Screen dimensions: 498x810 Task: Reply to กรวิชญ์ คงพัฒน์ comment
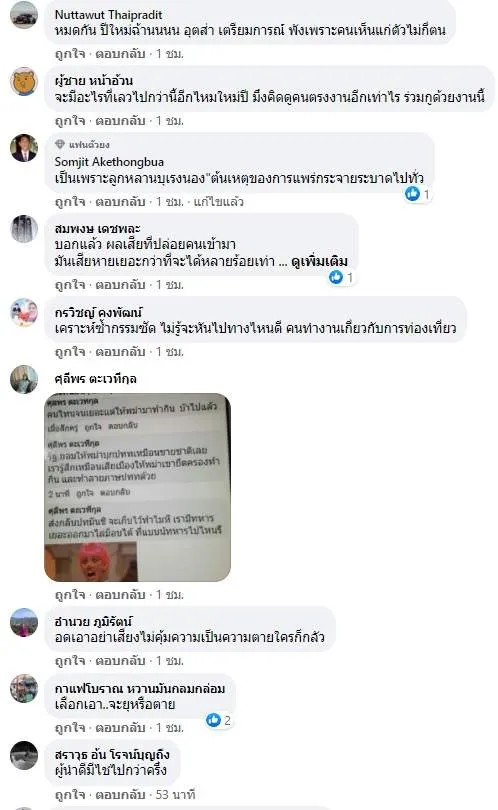[120, 352]
